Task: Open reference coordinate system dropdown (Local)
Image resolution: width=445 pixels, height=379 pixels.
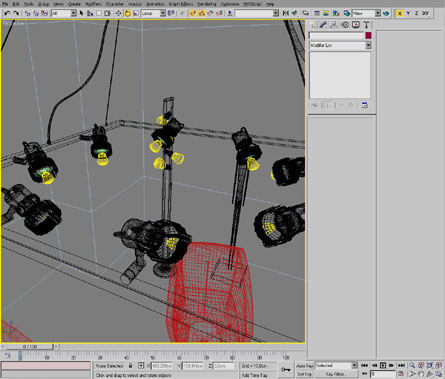Action: [x=153, y=13]
